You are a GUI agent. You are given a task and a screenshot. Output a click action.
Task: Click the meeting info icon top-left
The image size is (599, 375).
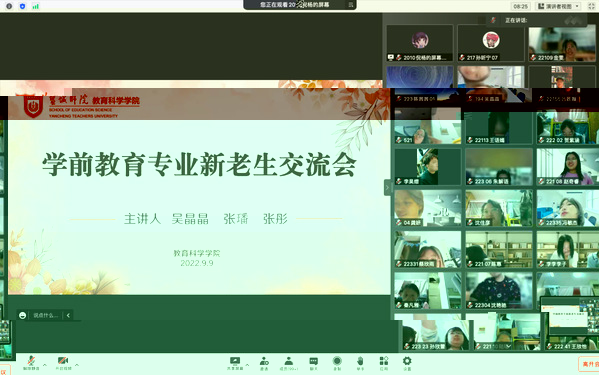pos(9,6)
